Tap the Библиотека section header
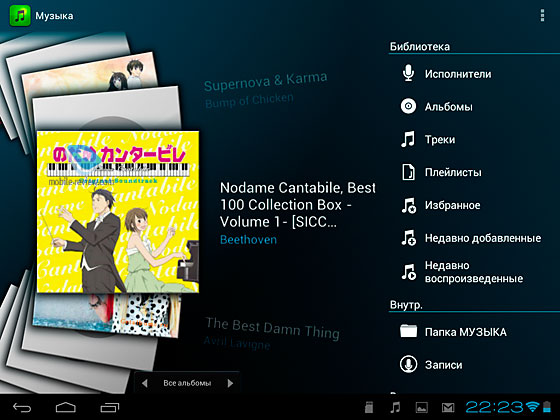This screenshot has width=560, height=420. [420, 46]
